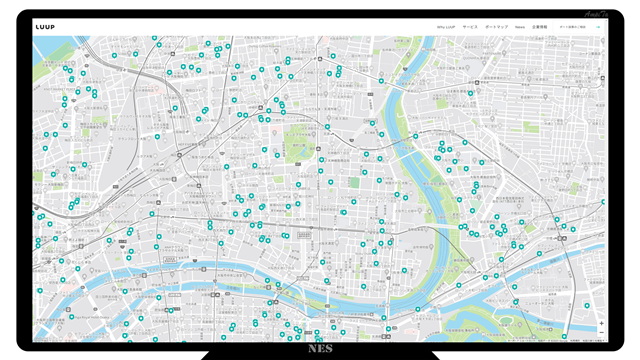This screenshot has width=640, height=360.
Task: Select the teal port marker above the zoom-in button
Action: pyautogui.click(x=587, y=305)
